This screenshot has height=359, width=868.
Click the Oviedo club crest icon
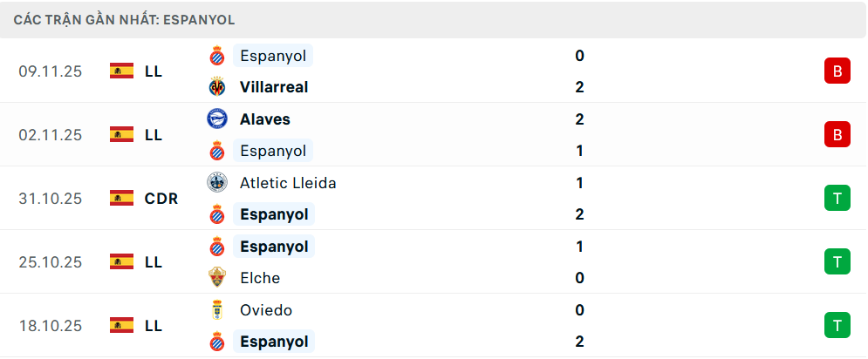point(216,310)
